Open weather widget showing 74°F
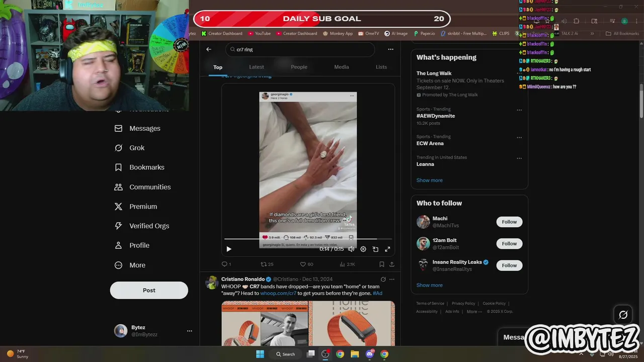This screenshot has height=362, width=644. click(18, 354)
